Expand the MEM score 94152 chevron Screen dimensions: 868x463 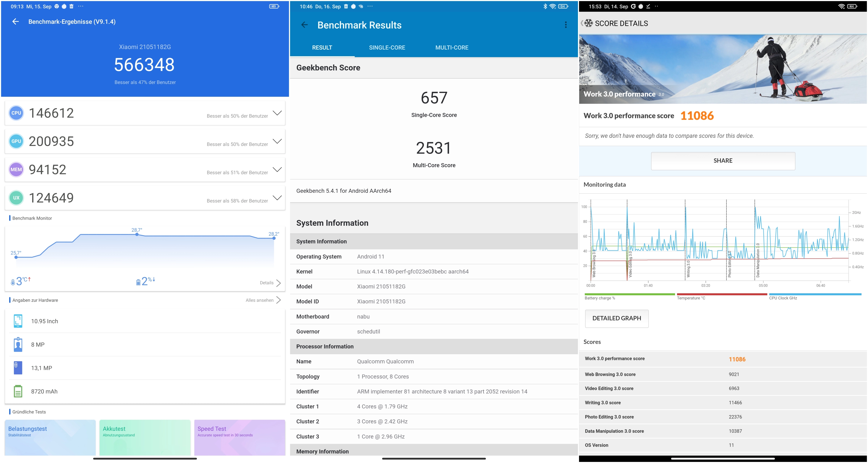coord(277,169)
